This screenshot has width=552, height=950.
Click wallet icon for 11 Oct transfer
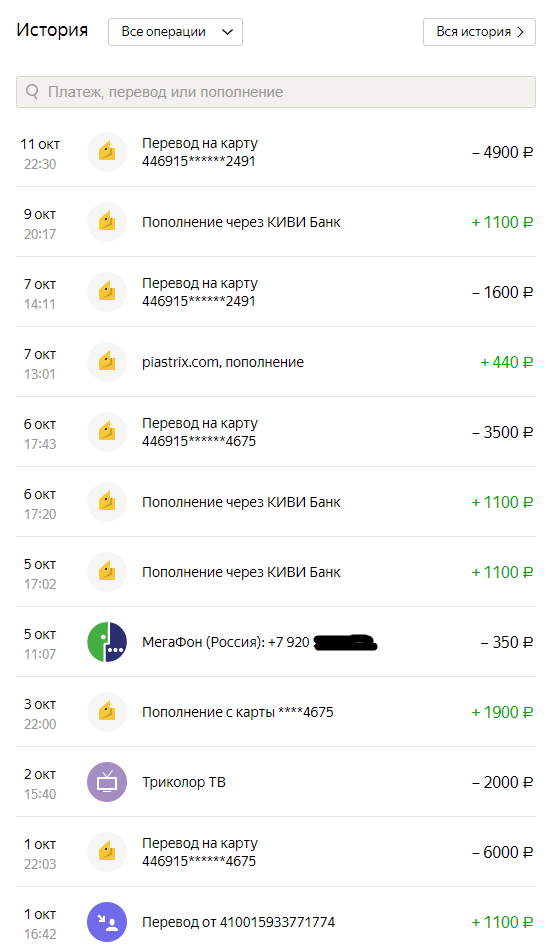(x=107, y=152)
